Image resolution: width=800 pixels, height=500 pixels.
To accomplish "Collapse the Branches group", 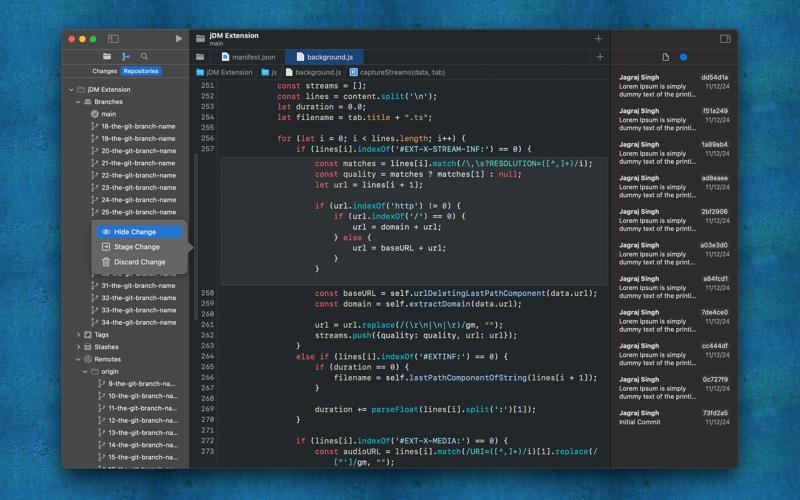I will point(78,102).
